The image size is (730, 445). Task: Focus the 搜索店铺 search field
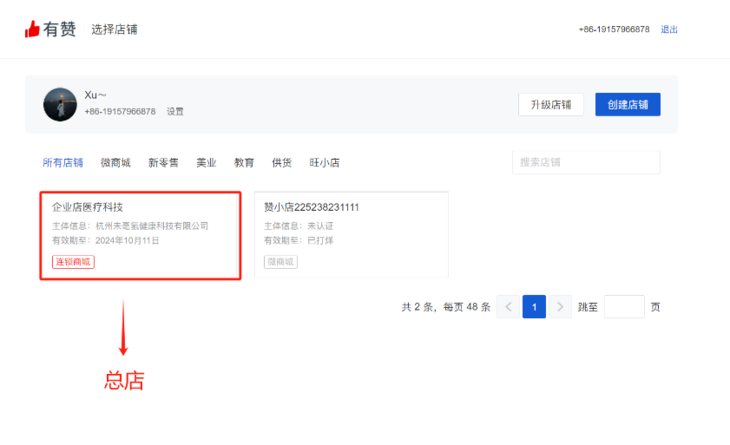pyautogui.click(x=586, y=162)
